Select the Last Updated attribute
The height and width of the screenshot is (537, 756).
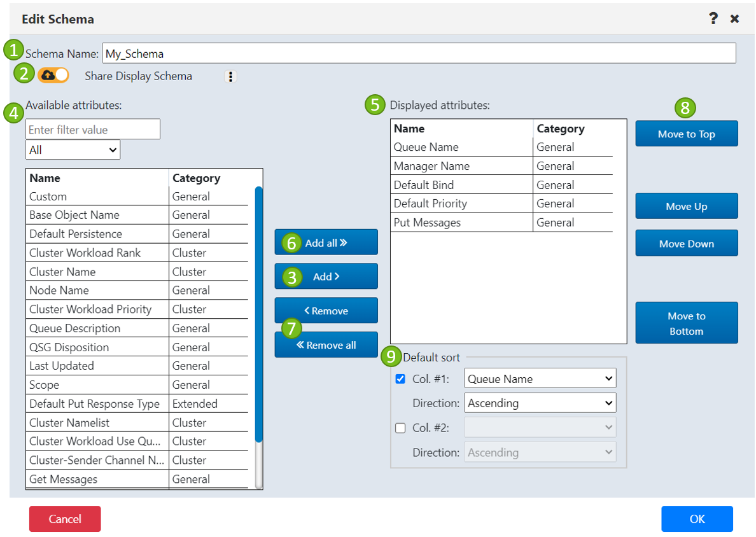pos(137,366)
